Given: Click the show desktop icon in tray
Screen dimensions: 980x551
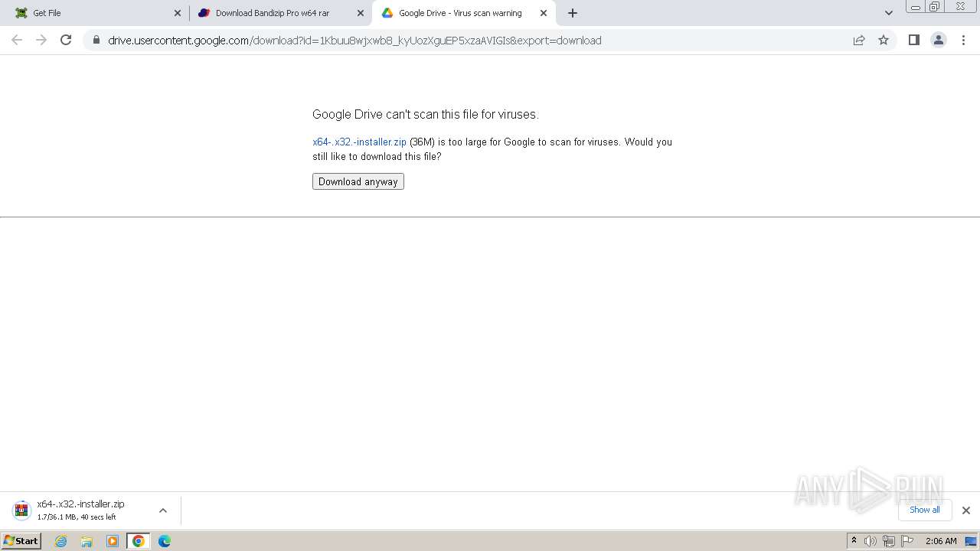Looking at the screenshot, I should [x=971, y=541].
